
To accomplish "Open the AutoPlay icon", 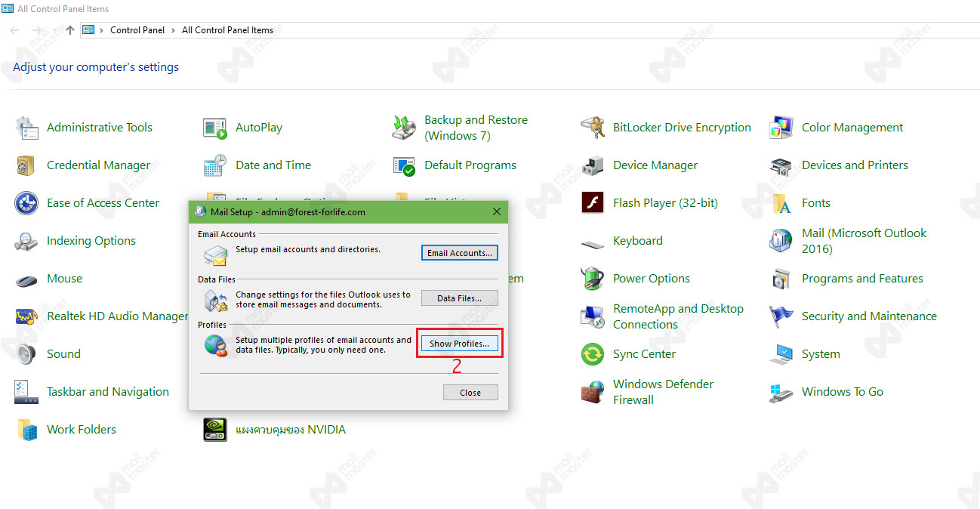I will 215,128.
